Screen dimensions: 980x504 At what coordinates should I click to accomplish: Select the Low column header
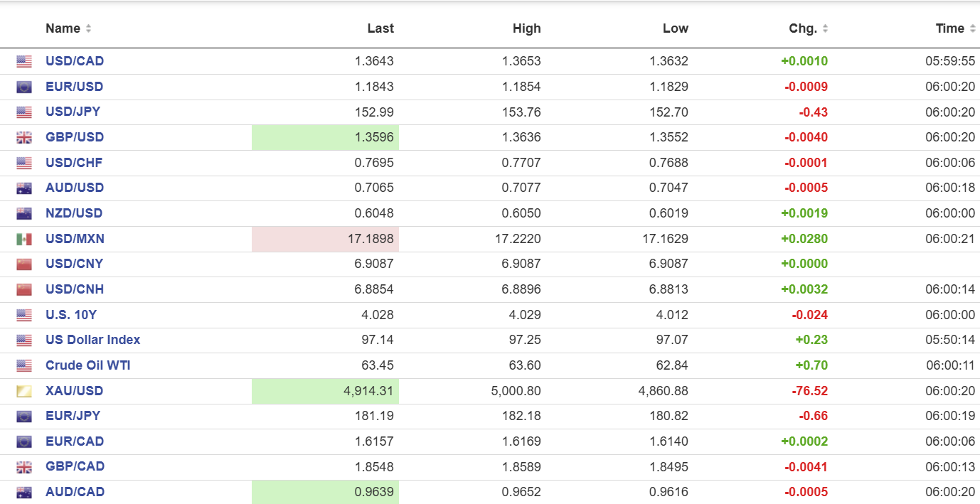[675, 28]
